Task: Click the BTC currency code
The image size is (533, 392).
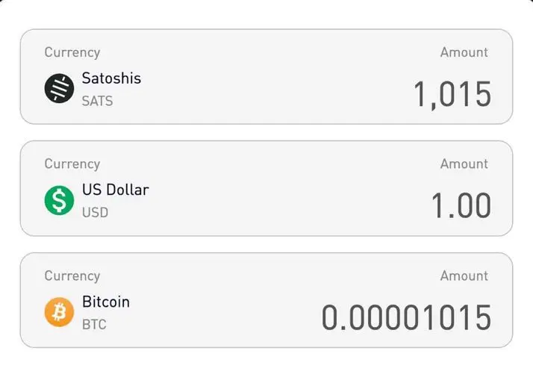Action: coord(94,324)
